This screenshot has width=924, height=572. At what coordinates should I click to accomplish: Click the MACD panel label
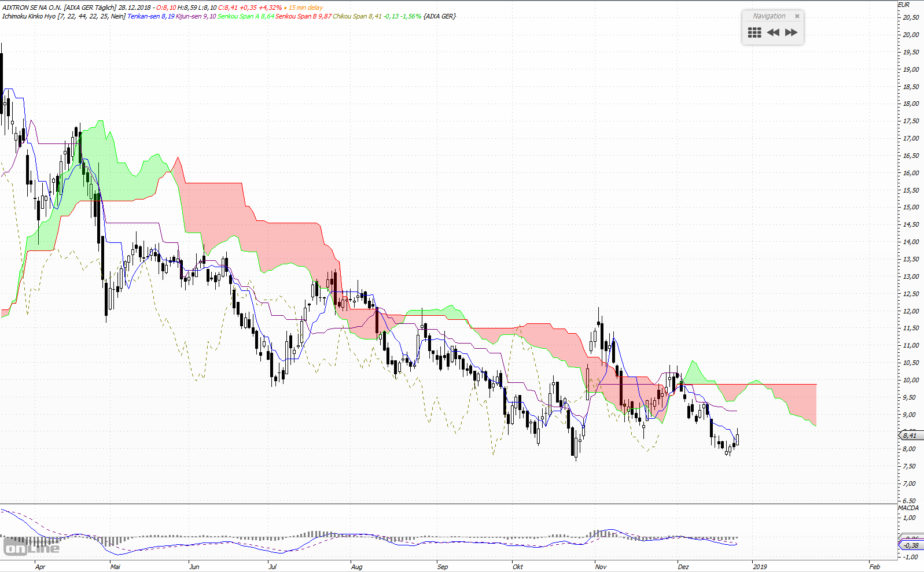tap(908, 508)
